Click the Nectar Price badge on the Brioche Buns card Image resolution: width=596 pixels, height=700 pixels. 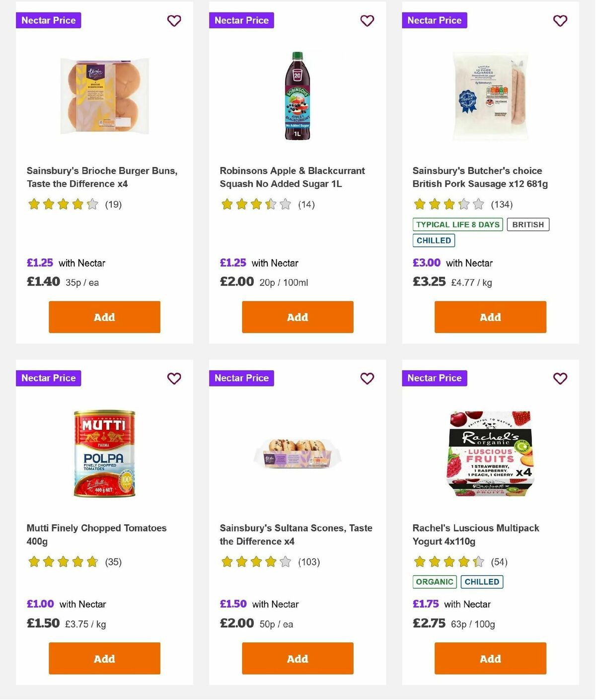(x=49, y=20)
